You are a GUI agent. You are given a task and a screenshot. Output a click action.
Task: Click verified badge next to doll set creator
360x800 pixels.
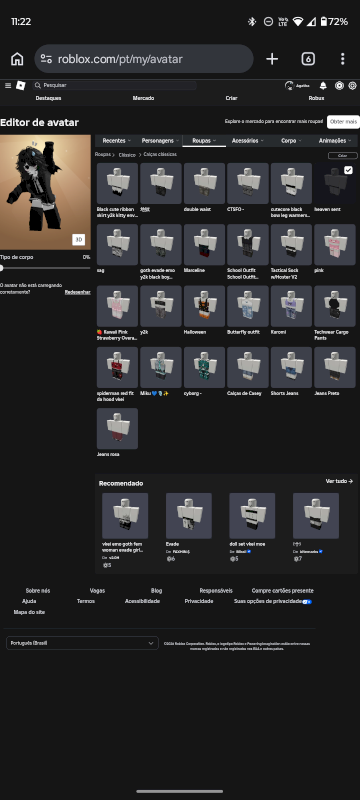[249, 552]
